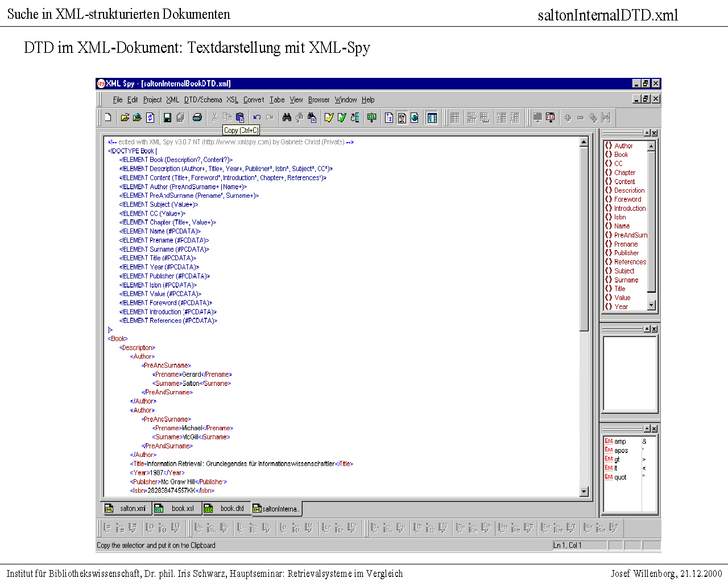Save the document with the floppy icon
This screenshot has width=728, height=582.
pos(167,118)
